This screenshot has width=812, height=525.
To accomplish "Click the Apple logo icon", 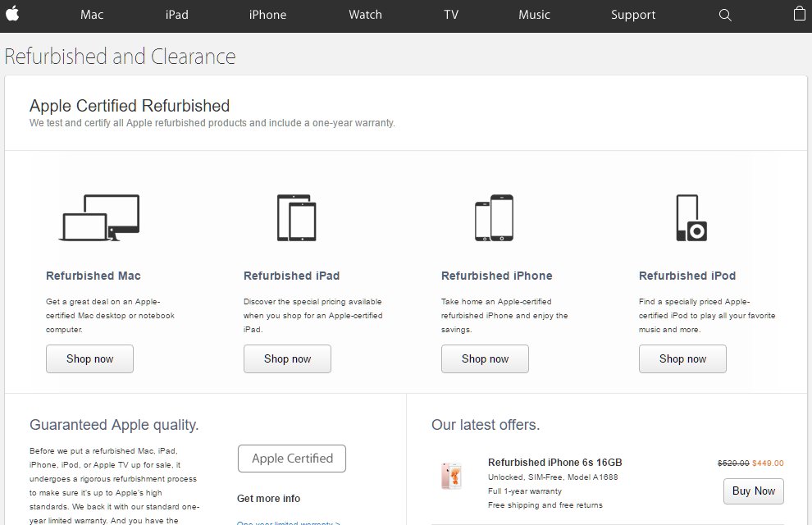I will [x=12, y=13].
